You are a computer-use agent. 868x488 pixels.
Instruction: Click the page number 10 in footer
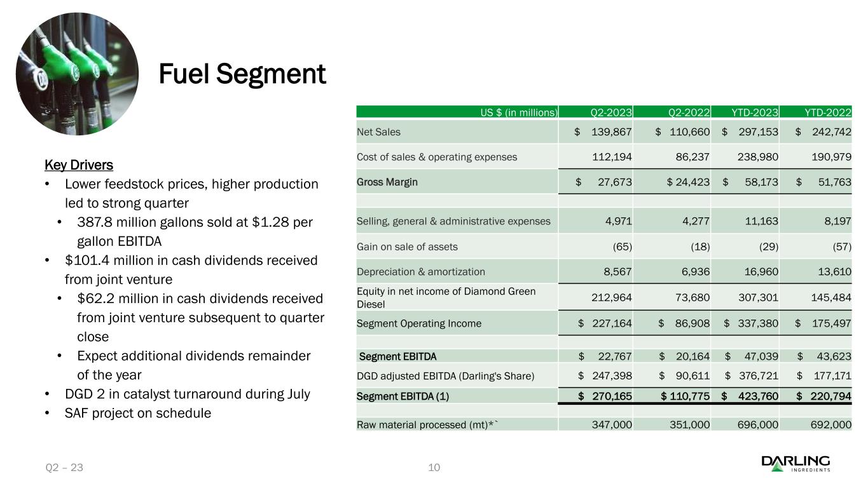click(x=434, y=468)
